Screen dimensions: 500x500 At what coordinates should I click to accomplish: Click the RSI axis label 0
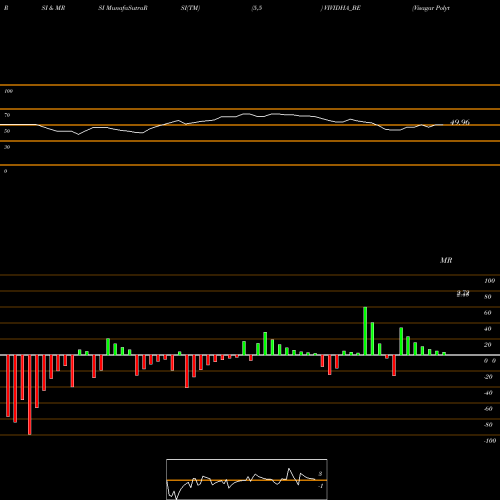(5, 171)
